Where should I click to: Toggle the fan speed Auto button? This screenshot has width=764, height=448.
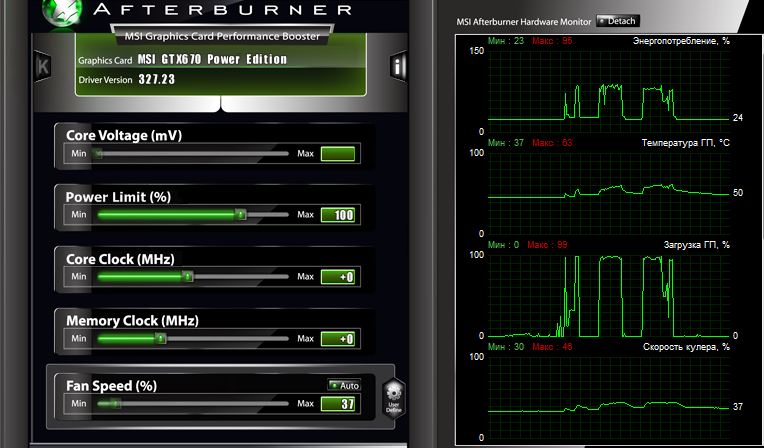pos(344,385)
